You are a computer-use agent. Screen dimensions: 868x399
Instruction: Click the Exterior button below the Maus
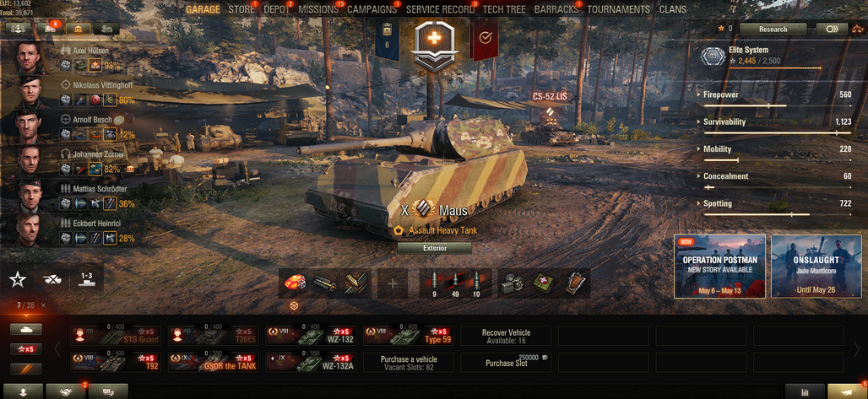(435, 249)
